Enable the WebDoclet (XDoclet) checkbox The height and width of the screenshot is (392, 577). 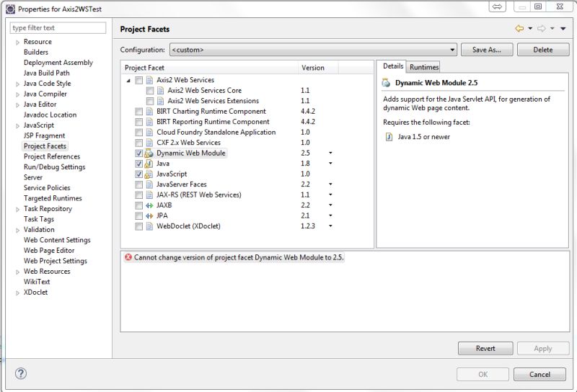click(138, 226)
